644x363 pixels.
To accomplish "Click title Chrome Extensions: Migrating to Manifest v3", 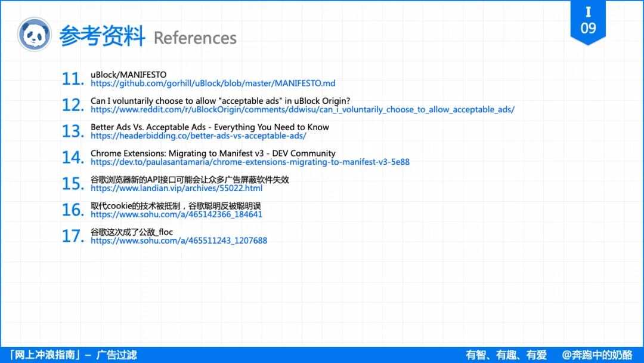I will tap(213, 153).
